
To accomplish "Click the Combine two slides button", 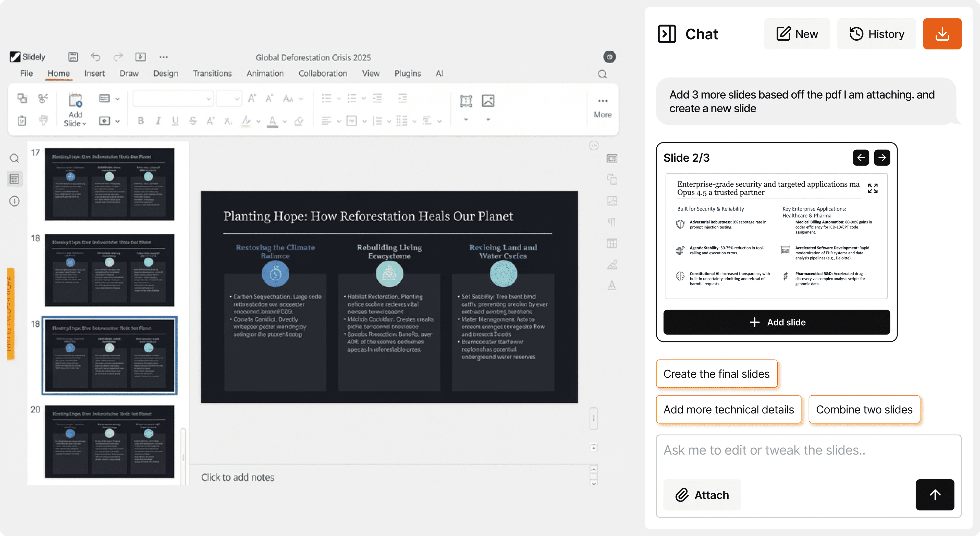I will (x=864, y=409).
